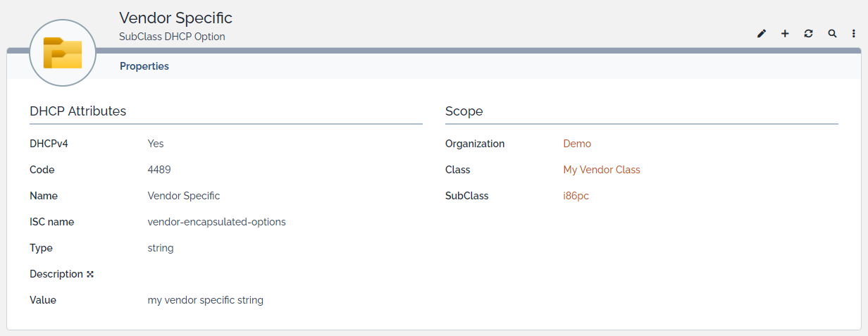Click the Vendor Specific page title
Viewport: 868px width, 336px height.
tap(175, 18)
